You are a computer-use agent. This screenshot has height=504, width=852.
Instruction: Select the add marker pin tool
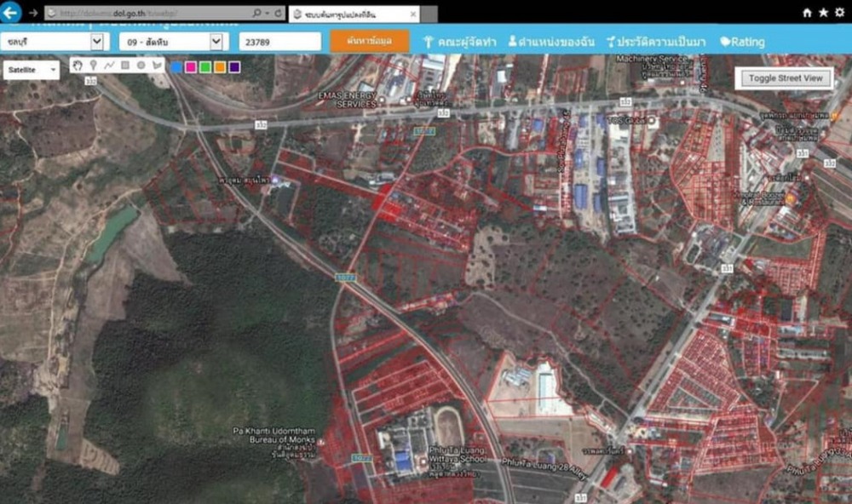coord(94,66)
